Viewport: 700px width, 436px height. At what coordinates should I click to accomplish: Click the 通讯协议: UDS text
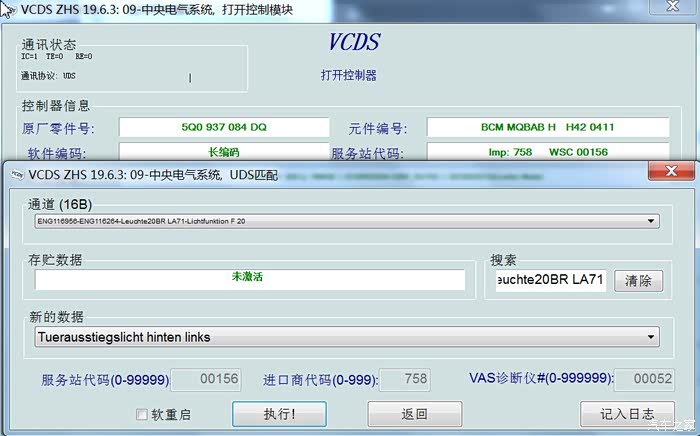tap(48, 76)
